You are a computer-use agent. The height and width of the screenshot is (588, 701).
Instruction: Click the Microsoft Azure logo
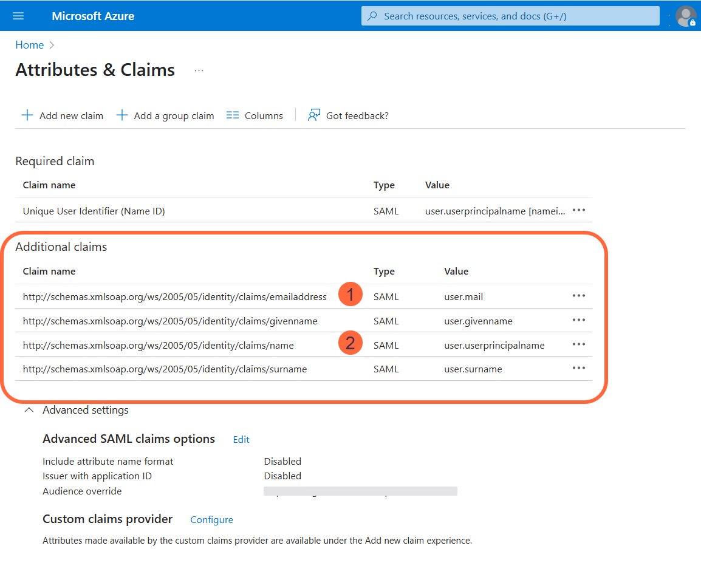click(93, 16)
